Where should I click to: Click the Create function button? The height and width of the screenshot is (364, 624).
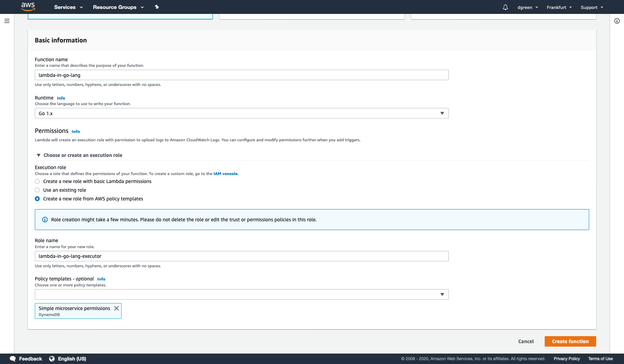pyautogui.click(x=570, y=341)
